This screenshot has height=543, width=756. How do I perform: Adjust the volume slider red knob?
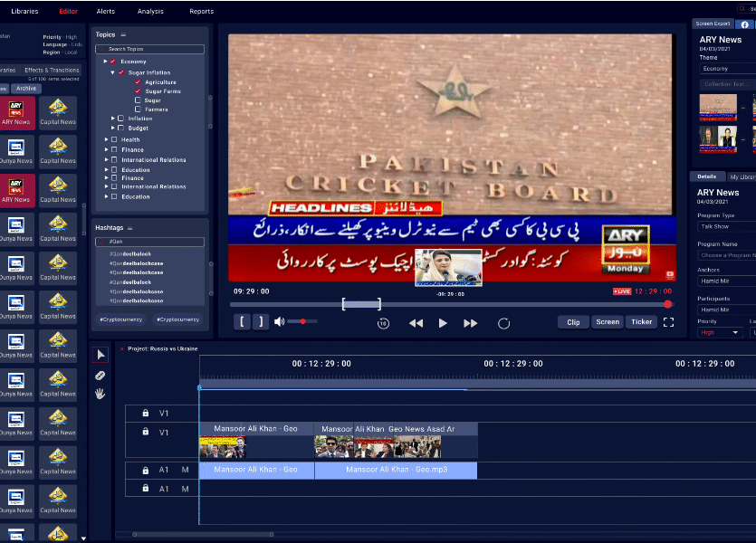302,321
